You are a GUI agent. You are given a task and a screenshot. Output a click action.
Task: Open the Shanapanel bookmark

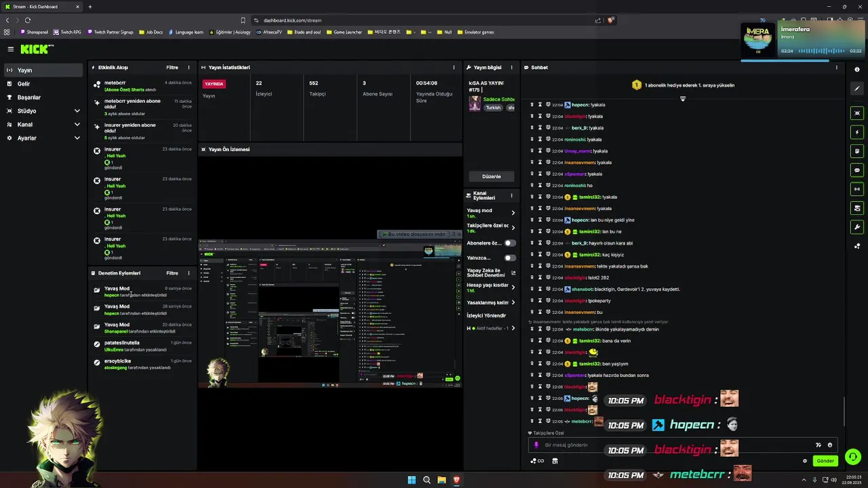[x=33, y=32]
